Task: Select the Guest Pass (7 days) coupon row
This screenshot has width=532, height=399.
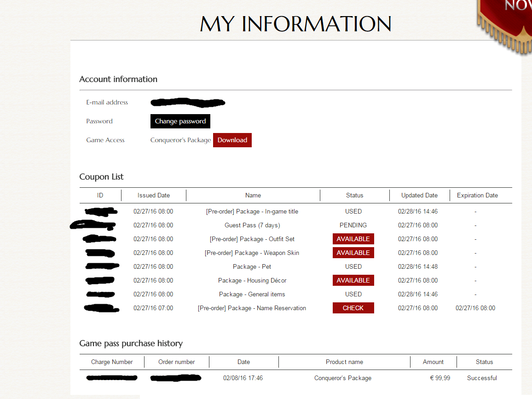Action: point(295,226)
